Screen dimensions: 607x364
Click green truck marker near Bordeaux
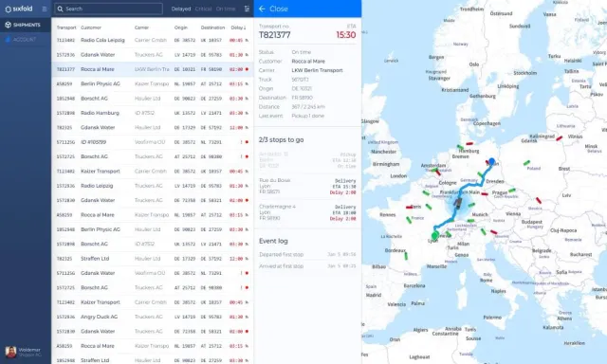pyautogui.click(x=406, y=256)
